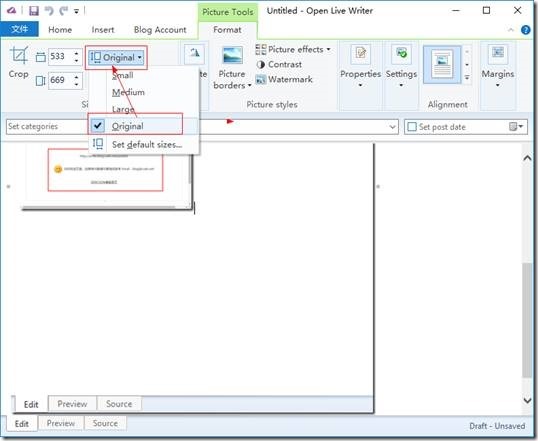Open the Quick Access Toolbar customize arrow
Screen dimensions: 538x441
(76, 12)
